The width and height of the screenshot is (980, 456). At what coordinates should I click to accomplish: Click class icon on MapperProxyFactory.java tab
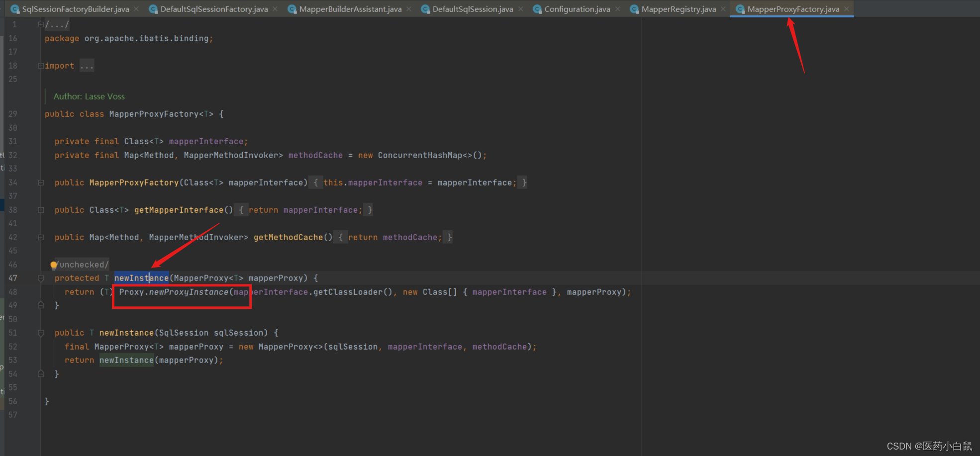740,9
